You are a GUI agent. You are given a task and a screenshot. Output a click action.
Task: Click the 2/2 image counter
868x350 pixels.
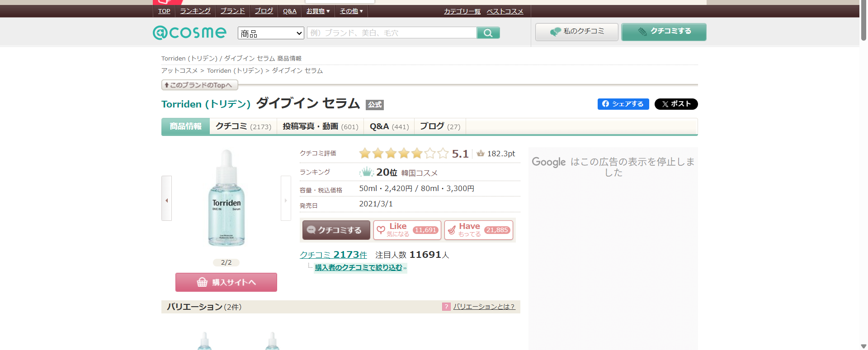click(x=226, y=262)
